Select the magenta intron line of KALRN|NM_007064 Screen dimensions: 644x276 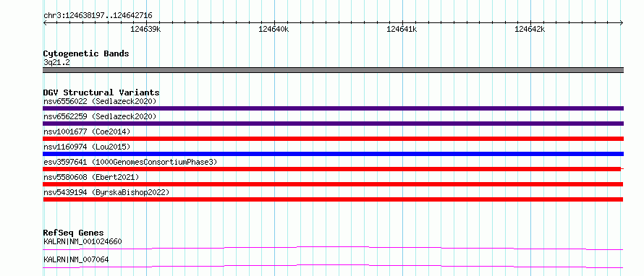333,266
